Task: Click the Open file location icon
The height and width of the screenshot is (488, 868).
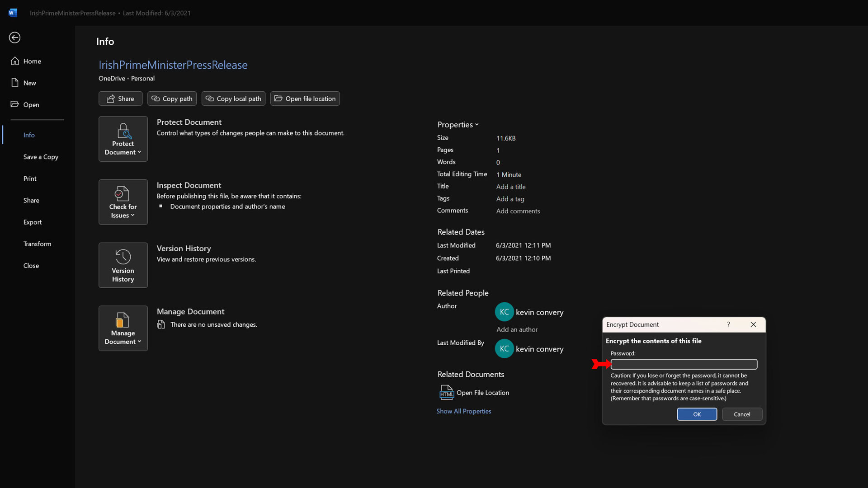Action: (278, 99)
